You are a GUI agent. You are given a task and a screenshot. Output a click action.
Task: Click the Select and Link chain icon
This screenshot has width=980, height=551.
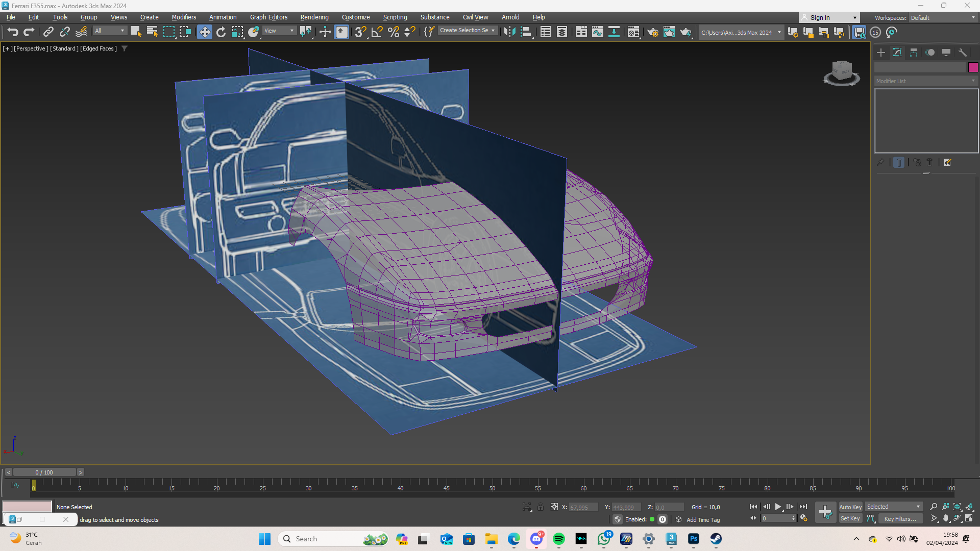48,32
